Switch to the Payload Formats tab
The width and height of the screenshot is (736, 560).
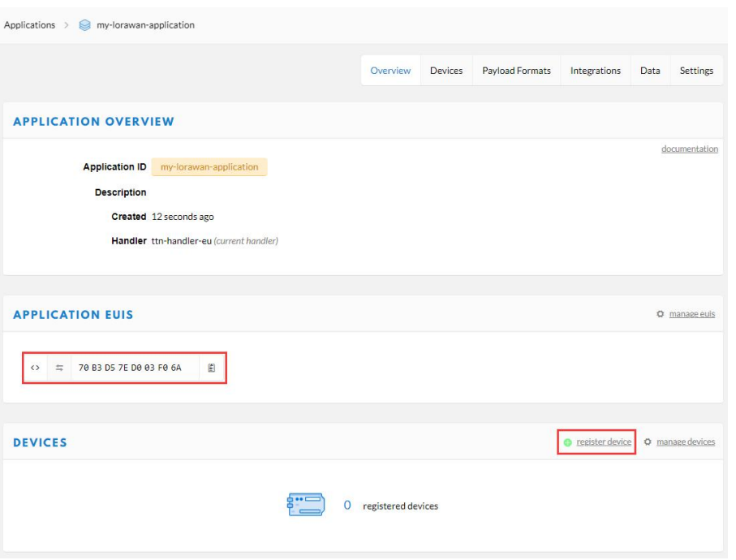(x=516, y=71)
